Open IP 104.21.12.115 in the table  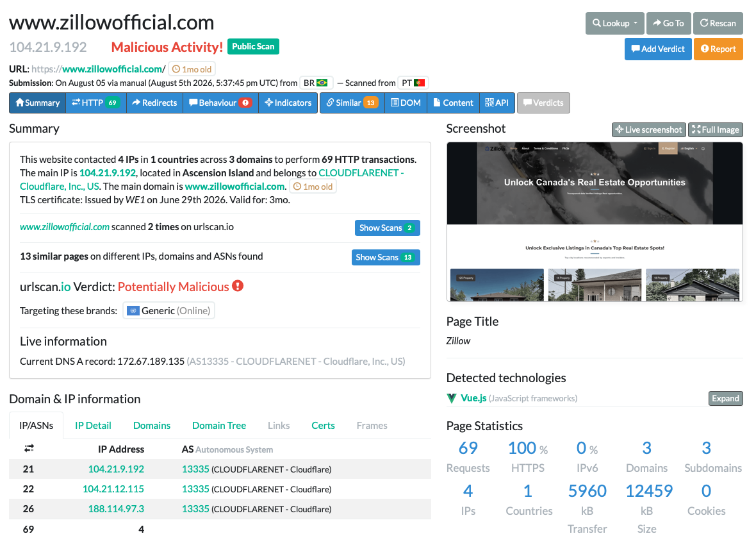click(113, 489)
